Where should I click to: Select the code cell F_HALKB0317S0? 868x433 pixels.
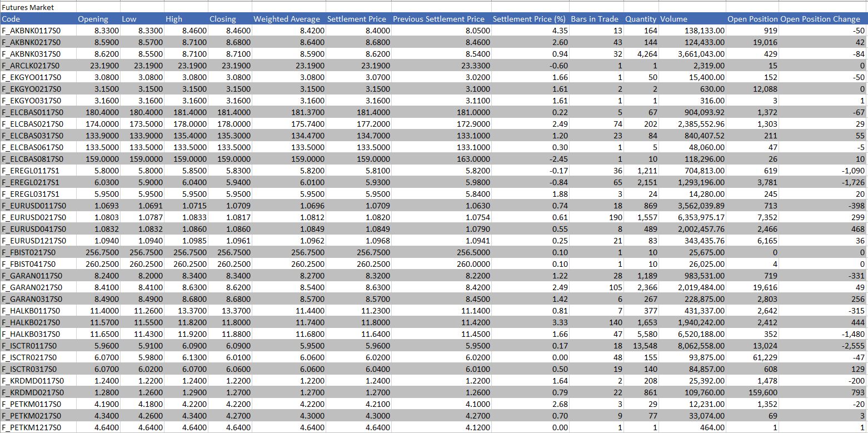(38, 334)
